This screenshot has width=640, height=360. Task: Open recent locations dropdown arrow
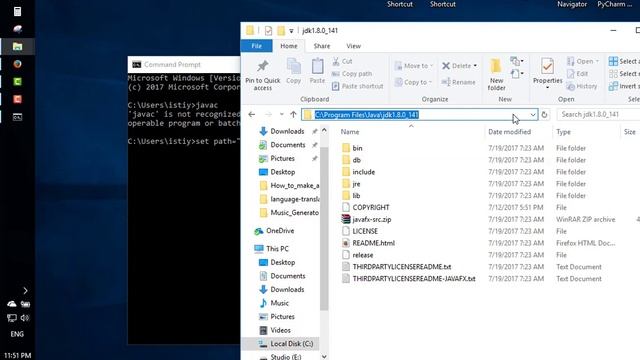point(281,115)
